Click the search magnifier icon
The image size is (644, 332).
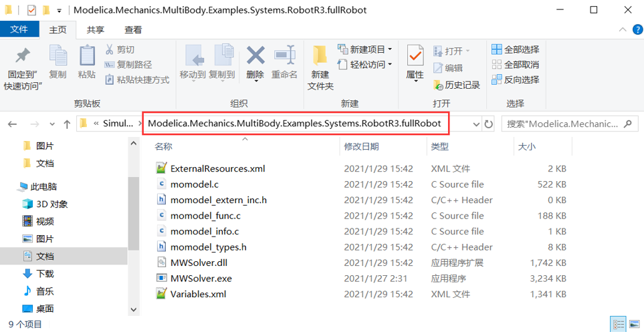tap(627, 124)
